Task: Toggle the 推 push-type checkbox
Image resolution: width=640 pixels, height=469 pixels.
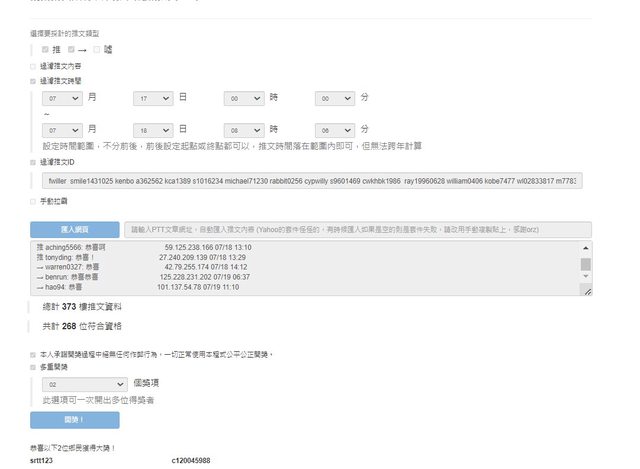Action: coord(45,48)
